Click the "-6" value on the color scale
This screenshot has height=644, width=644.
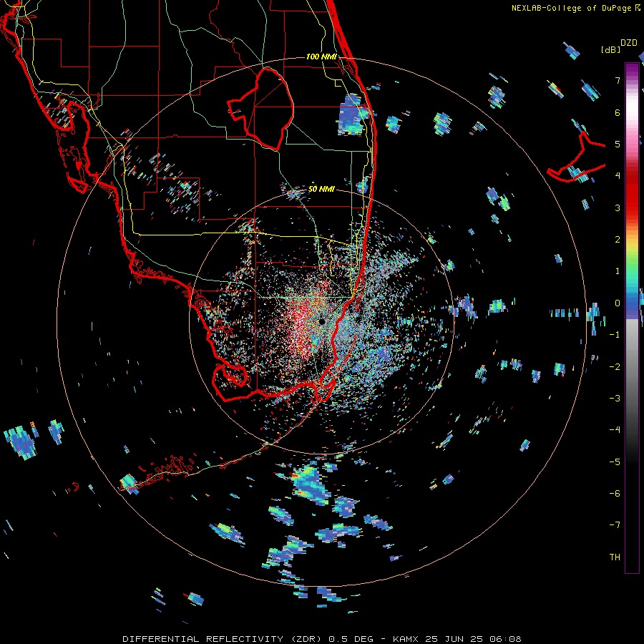(x=615, y=494)
